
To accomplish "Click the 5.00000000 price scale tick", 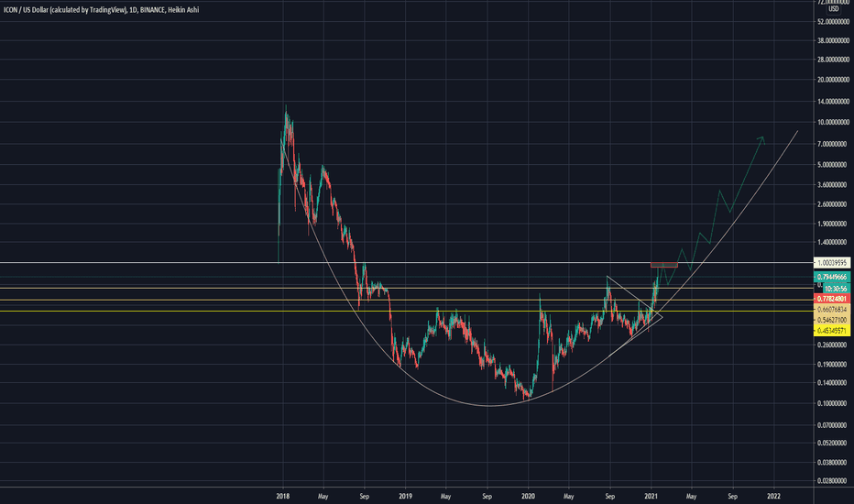I will (x=833, y=165).
